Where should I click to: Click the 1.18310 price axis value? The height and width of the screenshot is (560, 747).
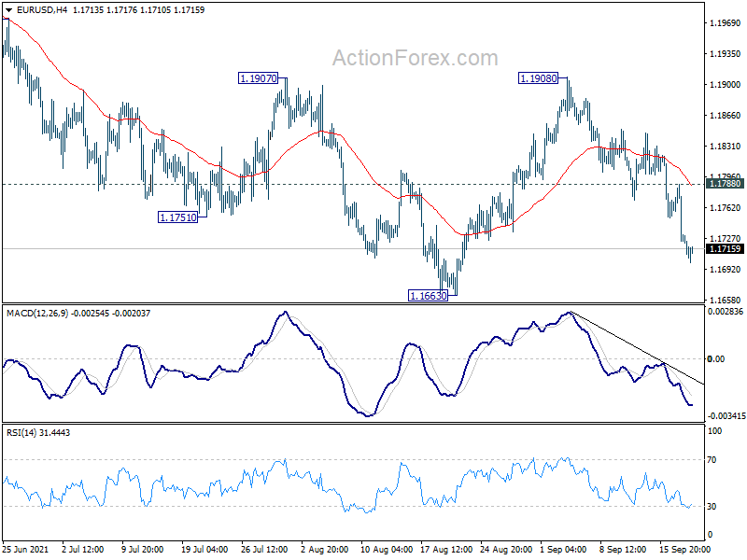point(726,147)
